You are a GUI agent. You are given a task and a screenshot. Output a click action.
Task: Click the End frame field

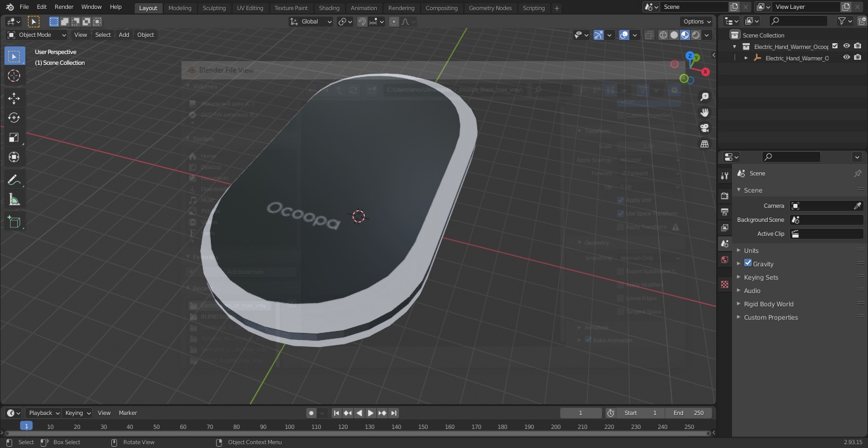click(689, 413)
